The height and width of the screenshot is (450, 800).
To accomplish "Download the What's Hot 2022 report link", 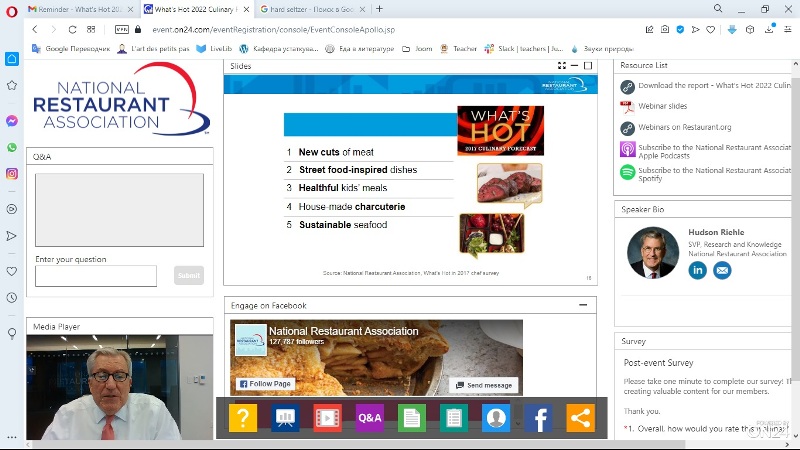I will pos(714,86).
